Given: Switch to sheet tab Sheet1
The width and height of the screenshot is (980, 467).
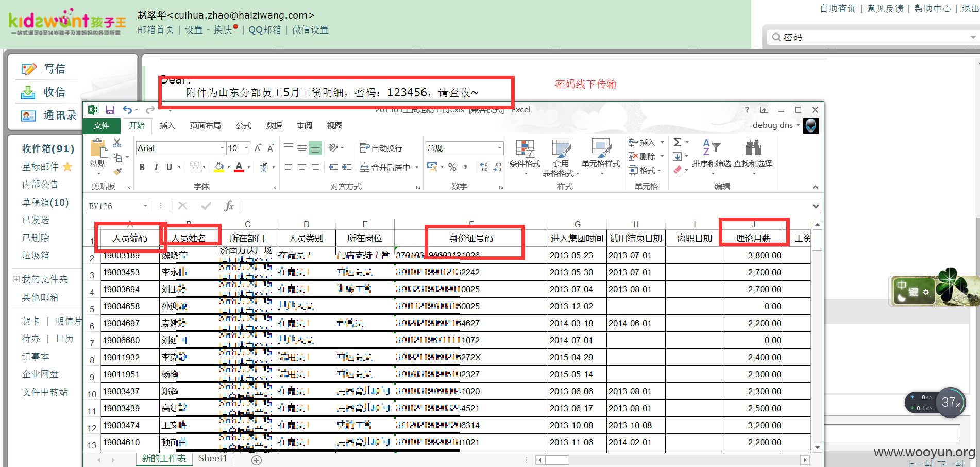Looking at the screenshot, I should 213,458.
